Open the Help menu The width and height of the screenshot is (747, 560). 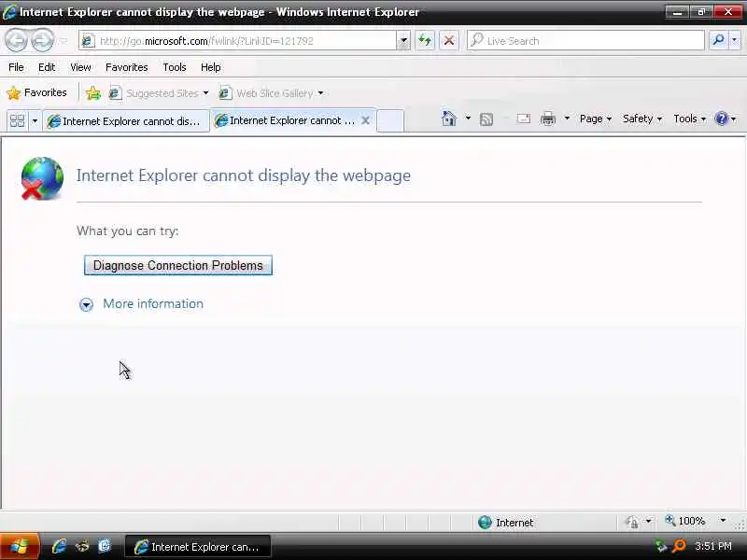211,67
